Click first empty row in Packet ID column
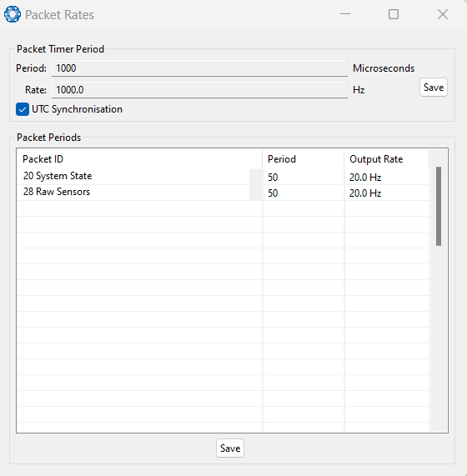467x476 pixels. tap(139, 208)
